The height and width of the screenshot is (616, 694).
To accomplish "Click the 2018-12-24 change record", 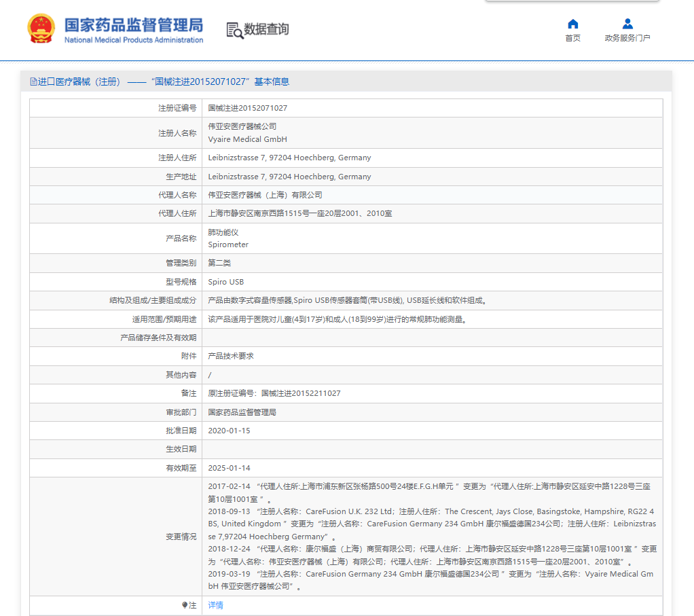I will pyautogui.click(x=433, y=555).
